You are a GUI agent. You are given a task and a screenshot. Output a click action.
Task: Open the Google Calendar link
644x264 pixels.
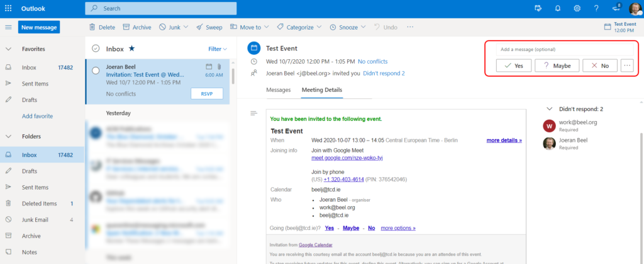[x=316, y=245]
